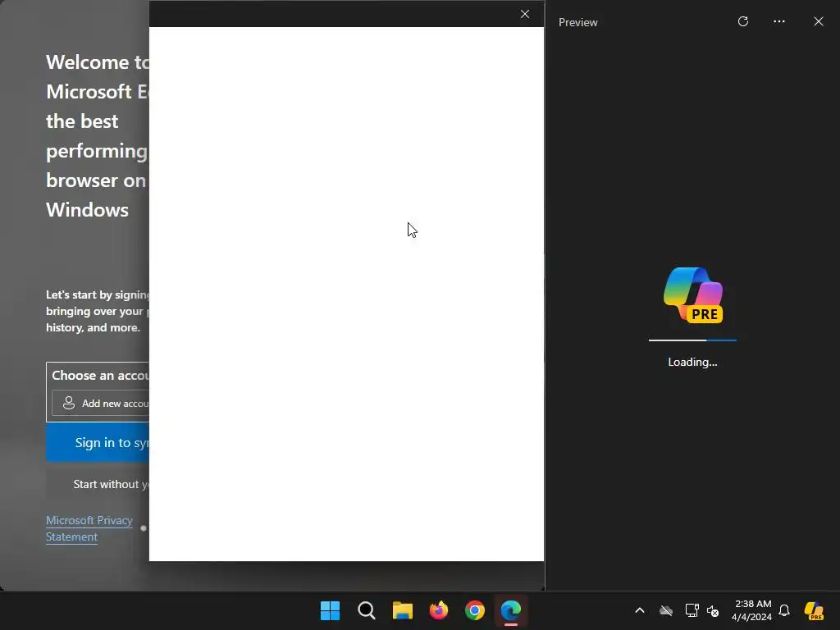The height and width of the screenshot is (630, 840).
Task: Click Choose an account heading
Action: click(x=100, y=375)
